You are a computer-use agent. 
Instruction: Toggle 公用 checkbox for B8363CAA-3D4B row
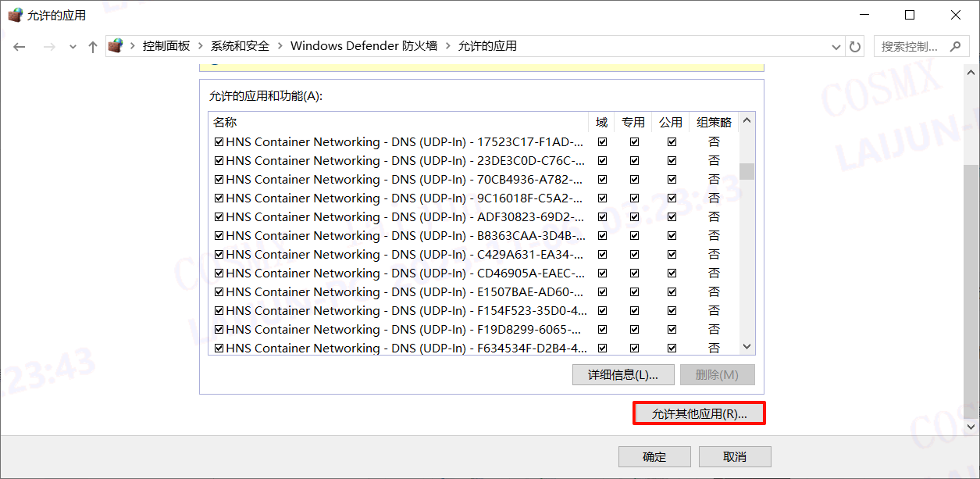[672, 236]
